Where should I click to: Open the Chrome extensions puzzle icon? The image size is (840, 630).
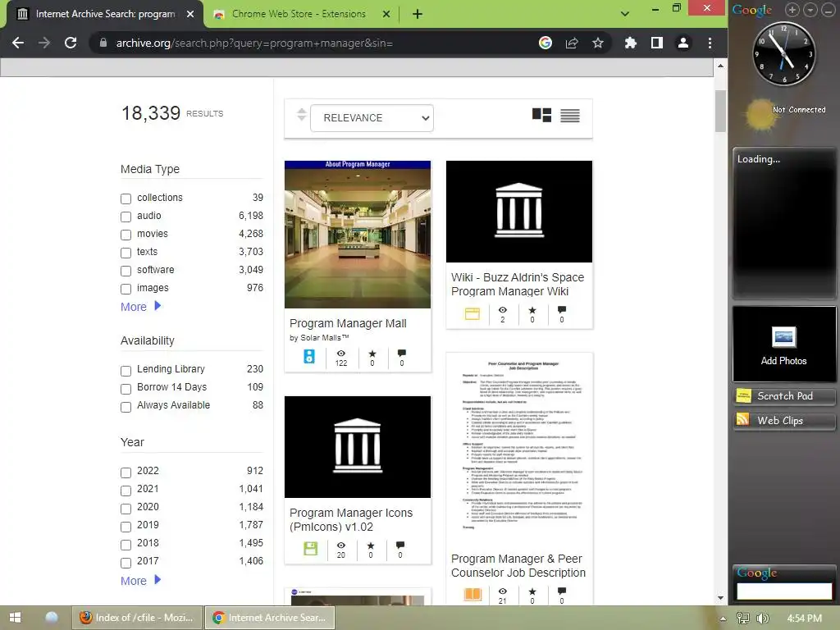pos(631,43)
